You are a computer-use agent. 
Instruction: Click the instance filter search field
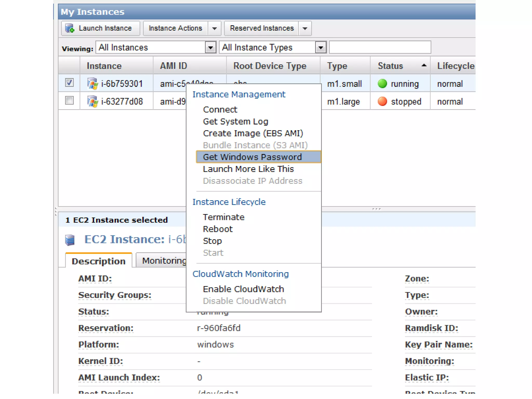pos(380,47)
